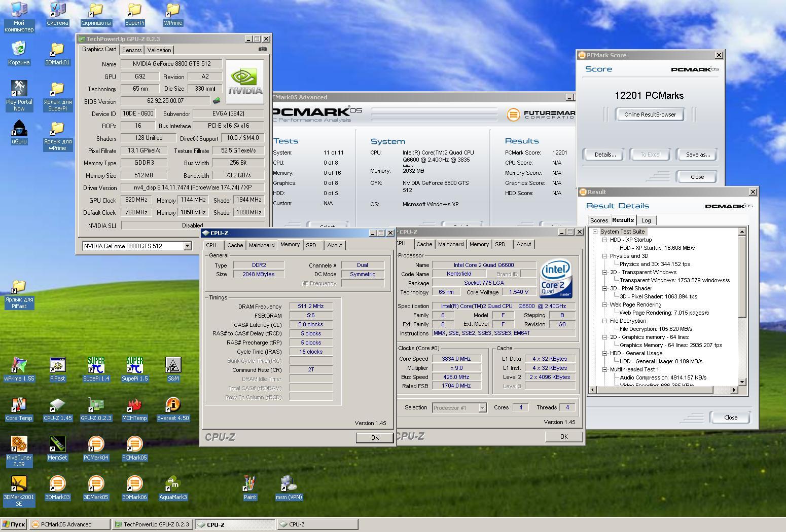This screenshot has height=532, width=786.
Task: Collapse HDD - XP Startup node
Action: pyautogui.click(x=604, y=240)
